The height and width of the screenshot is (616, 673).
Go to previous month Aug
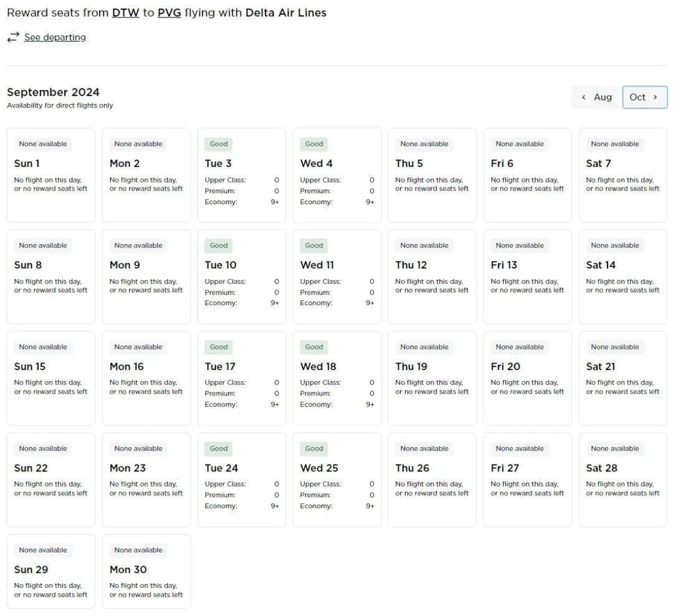point(596,97)
